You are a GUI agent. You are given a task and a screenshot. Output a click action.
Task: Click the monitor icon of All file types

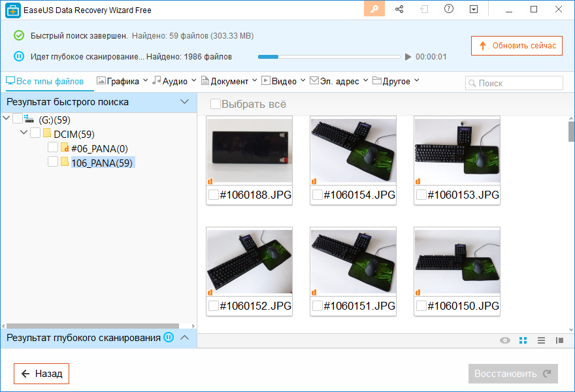pos(10,80)
